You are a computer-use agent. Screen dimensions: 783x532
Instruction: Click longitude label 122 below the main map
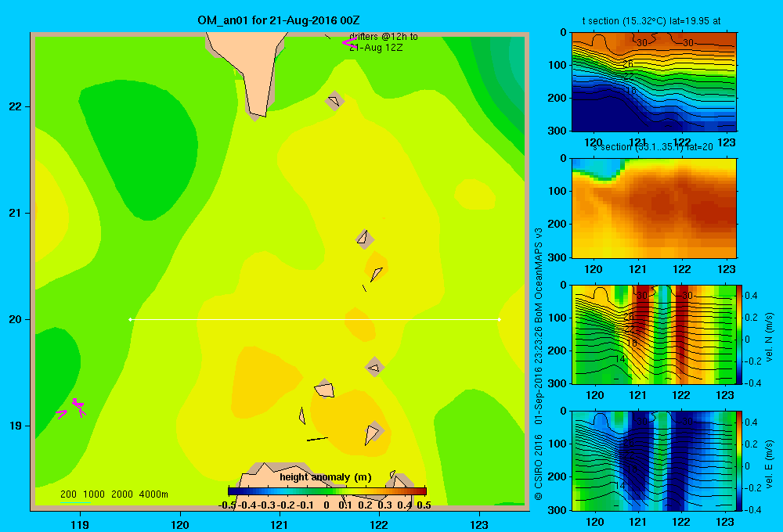point(379,524)
